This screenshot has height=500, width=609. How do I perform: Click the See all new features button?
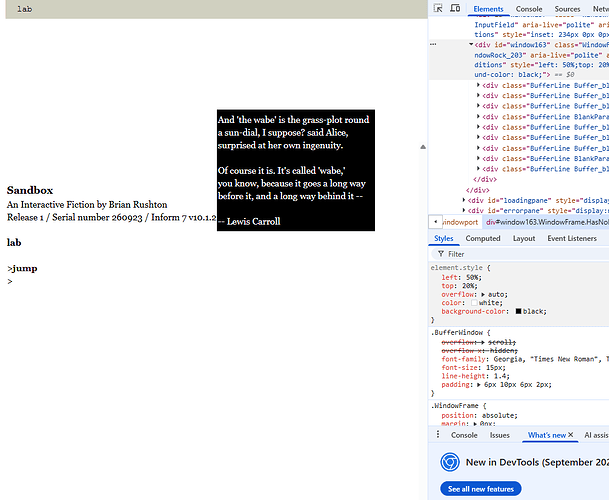(x=481, y=489)
